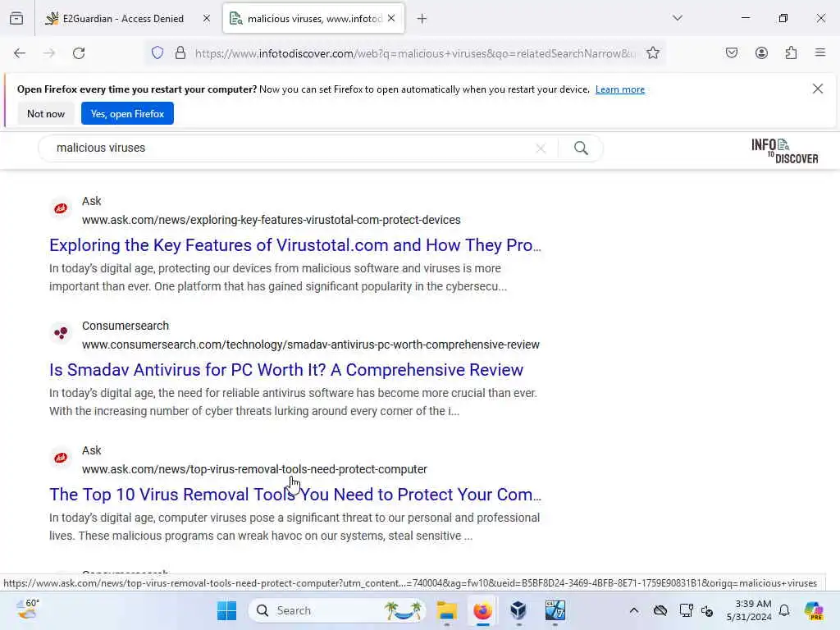Save page to Pocket
The width and height of the screenshot is (840, 630).
[732, 53]
